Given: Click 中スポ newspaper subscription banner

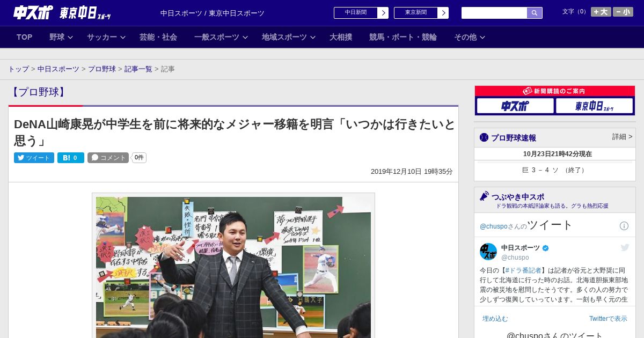Looking at the screenshot, I should coord(515,106).
